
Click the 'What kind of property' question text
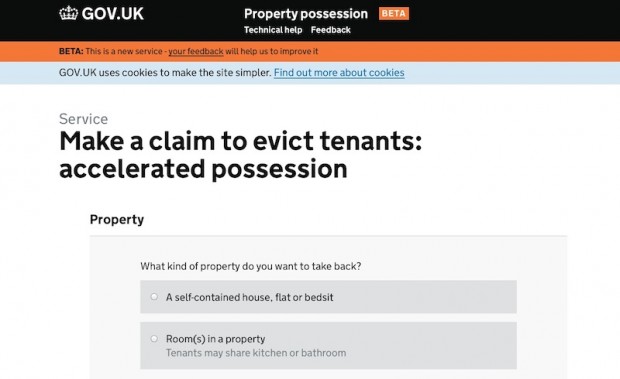coord(251,266)
